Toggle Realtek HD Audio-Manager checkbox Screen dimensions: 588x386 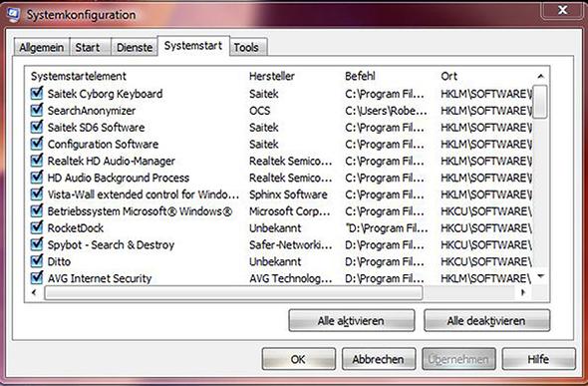pyautogui.click(x=36, y=161)
